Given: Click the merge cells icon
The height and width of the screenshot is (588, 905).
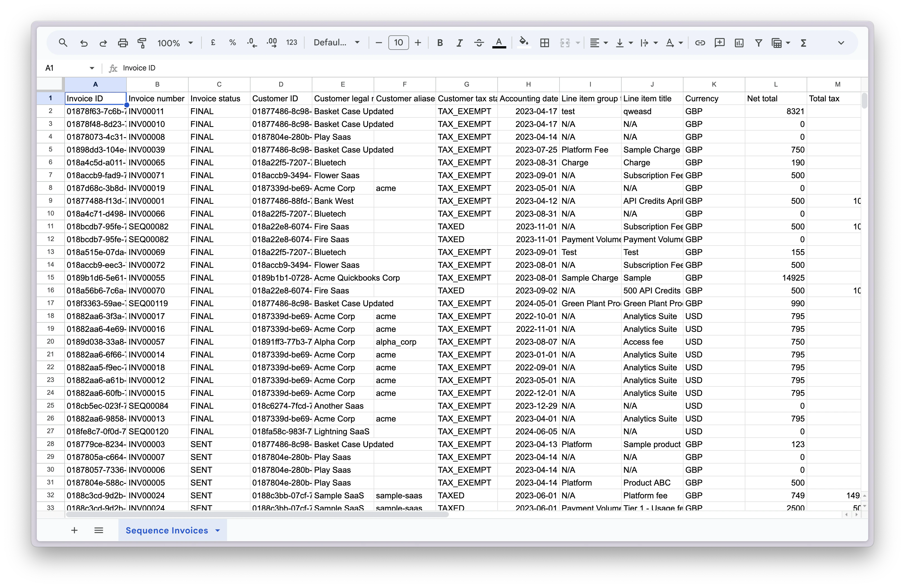Looking at the screenshot, I should (565, 43).
